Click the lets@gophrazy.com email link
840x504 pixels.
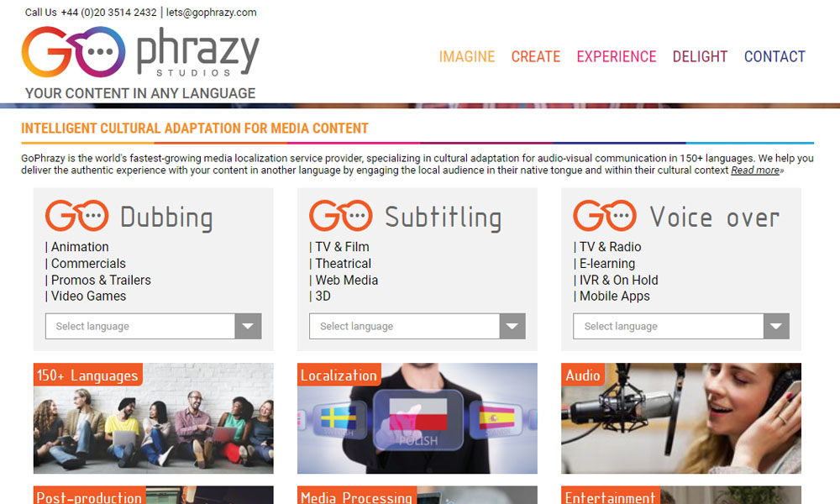coord(211,13)
